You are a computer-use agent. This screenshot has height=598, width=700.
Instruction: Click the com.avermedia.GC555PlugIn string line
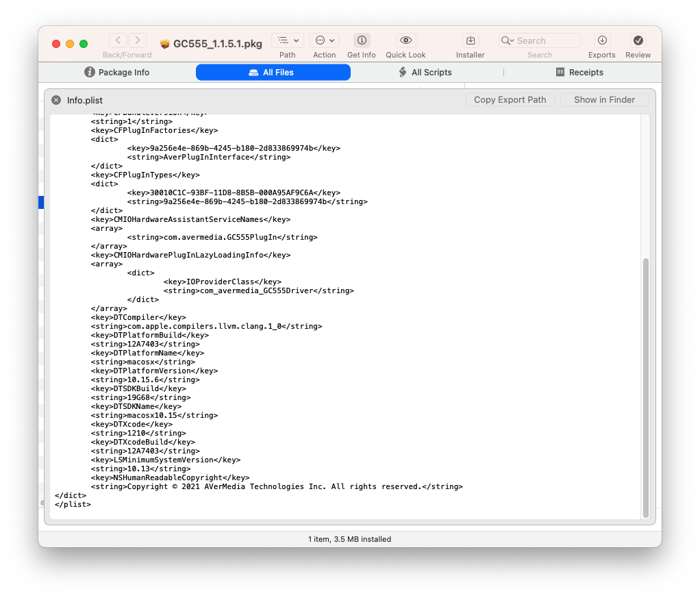tap(223, 237)
